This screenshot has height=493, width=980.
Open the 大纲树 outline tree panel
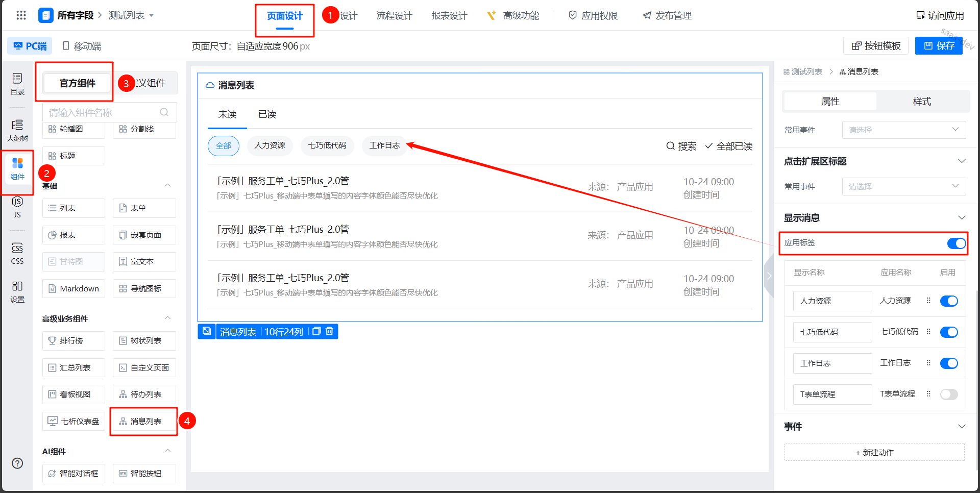point(17,130)
